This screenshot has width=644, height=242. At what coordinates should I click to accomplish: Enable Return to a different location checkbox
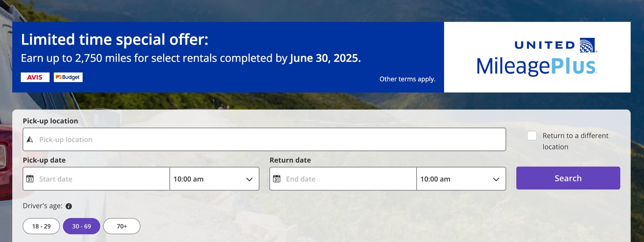[x=532, y=136]
